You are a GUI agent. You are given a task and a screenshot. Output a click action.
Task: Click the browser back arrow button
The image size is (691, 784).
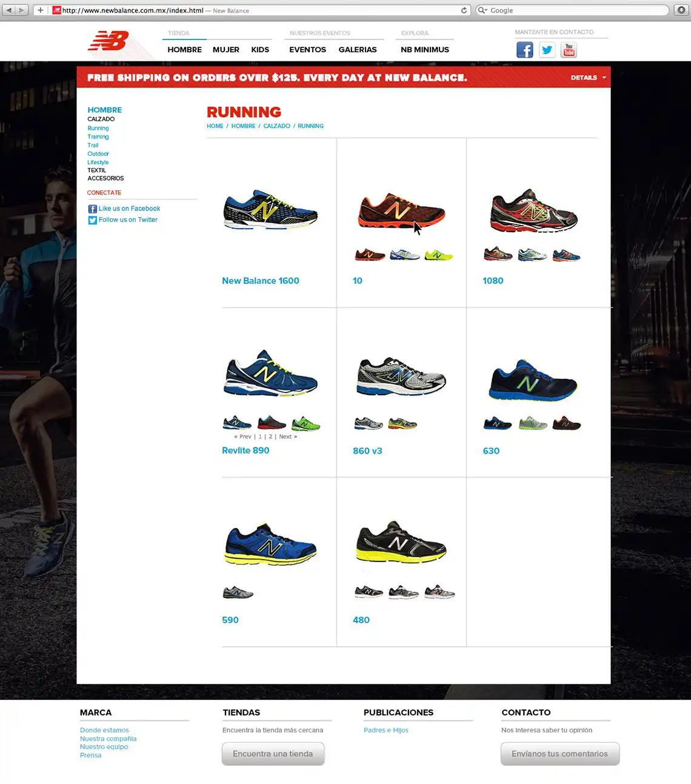[x=9, y=10]
